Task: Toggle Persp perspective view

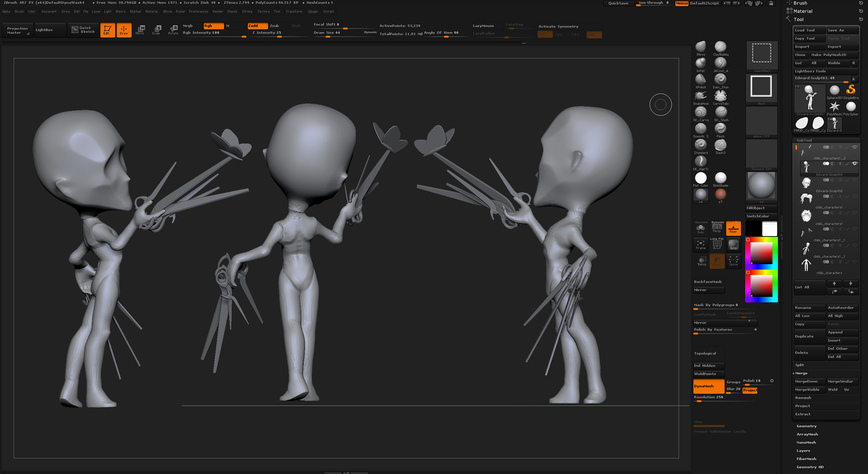Action: (717, 228)
